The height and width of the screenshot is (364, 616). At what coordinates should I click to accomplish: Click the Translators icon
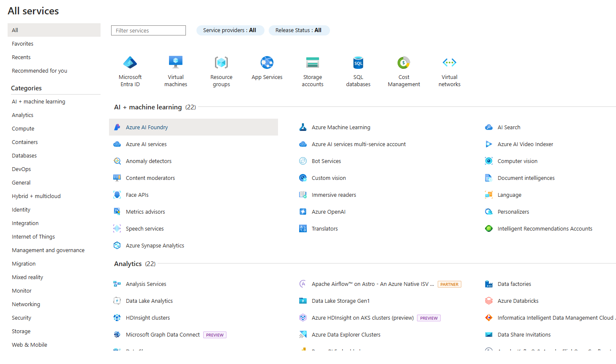coord(303,228)
